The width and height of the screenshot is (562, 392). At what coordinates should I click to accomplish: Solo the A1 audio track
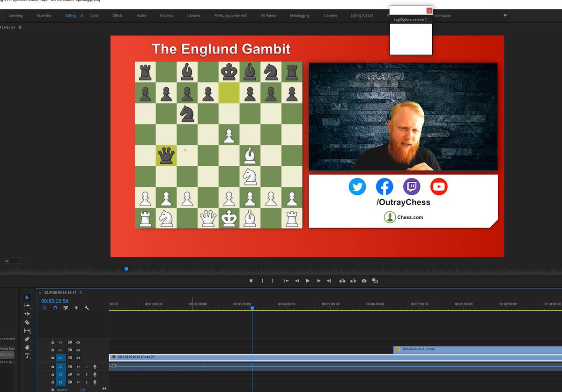pyautogui.click(x=86, y=367)
